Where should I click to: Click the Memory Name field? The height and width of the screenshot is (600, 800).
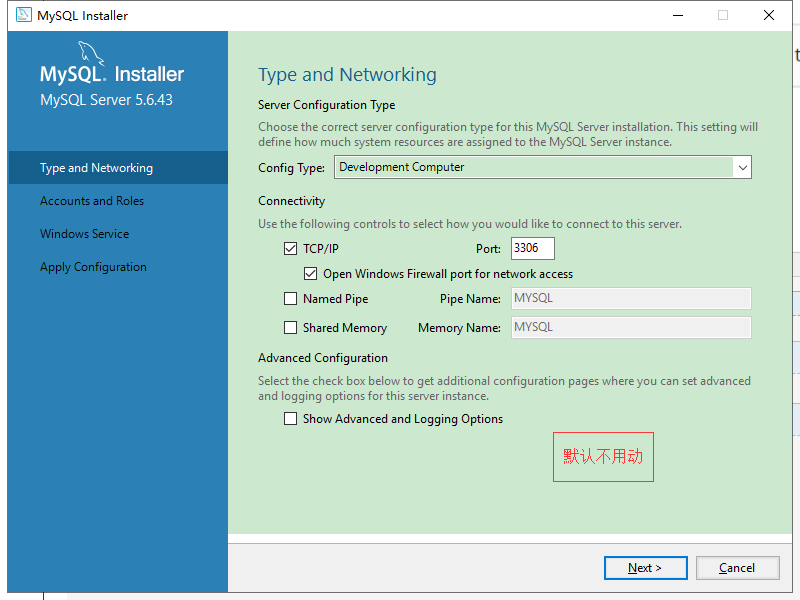pos(631,328)
